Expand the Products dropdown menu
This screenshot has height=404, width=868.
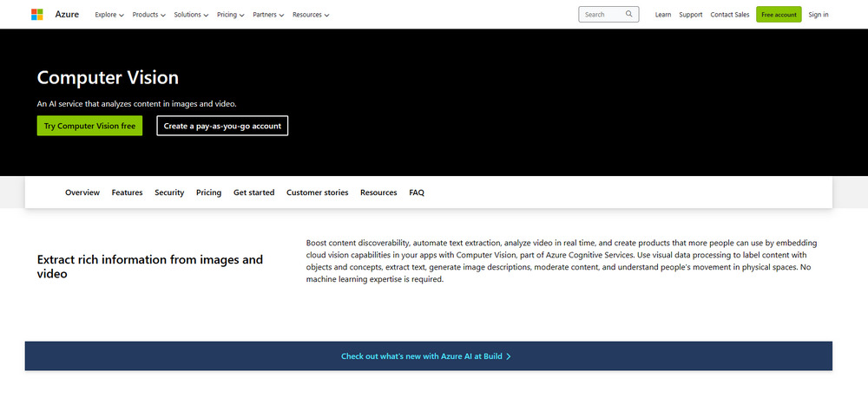click(149, 15)
